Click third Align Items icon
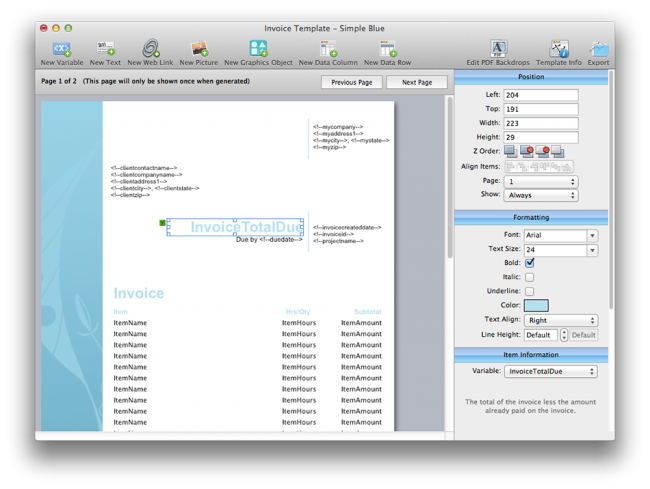Viewport: 650px width, 489px height. click(x=534, y=167)
